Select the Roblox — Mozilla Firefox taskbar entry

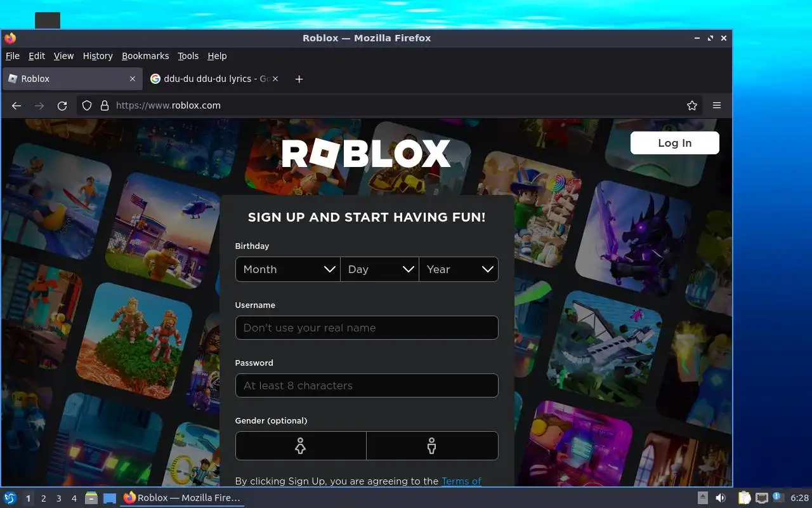tap(183, 498)
